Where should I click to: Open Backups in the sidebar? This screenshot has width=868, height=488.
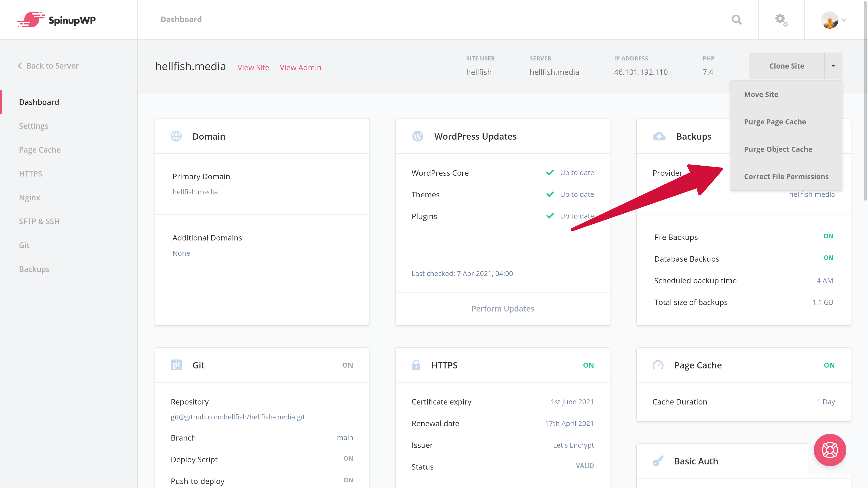[x=34, y=269]
